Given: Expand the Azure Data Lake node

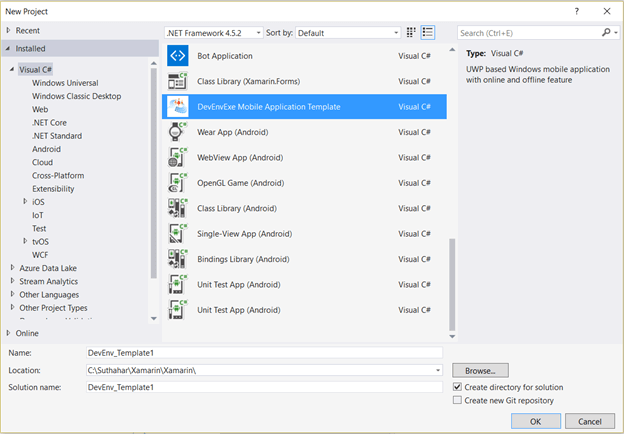Looking at the screenshot, I should [12, 268].
